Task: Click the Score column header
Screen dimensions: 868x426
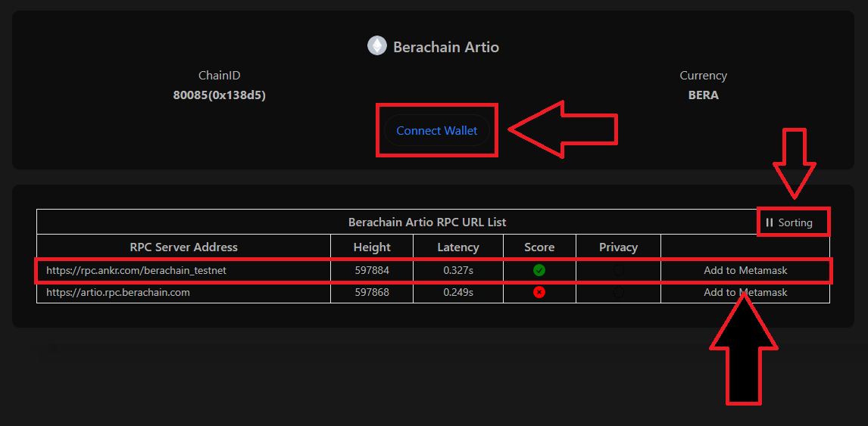Action: coord(539,247)
